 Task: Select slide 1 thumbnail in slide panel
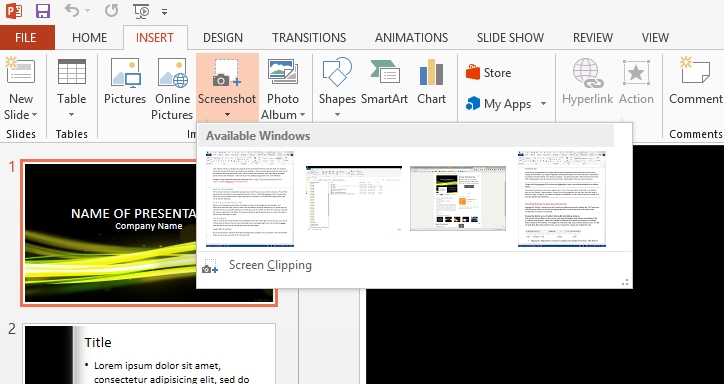148,233
